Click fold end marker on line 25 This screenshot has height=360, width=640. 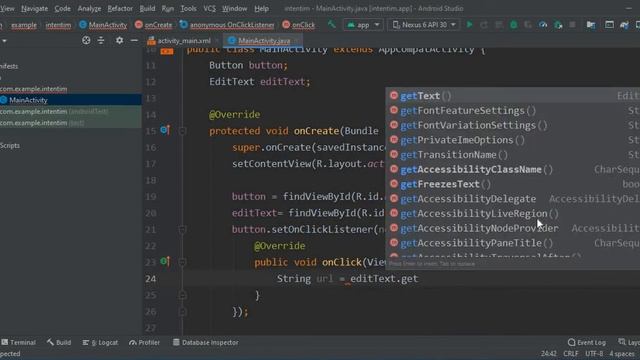coord(182,295)
